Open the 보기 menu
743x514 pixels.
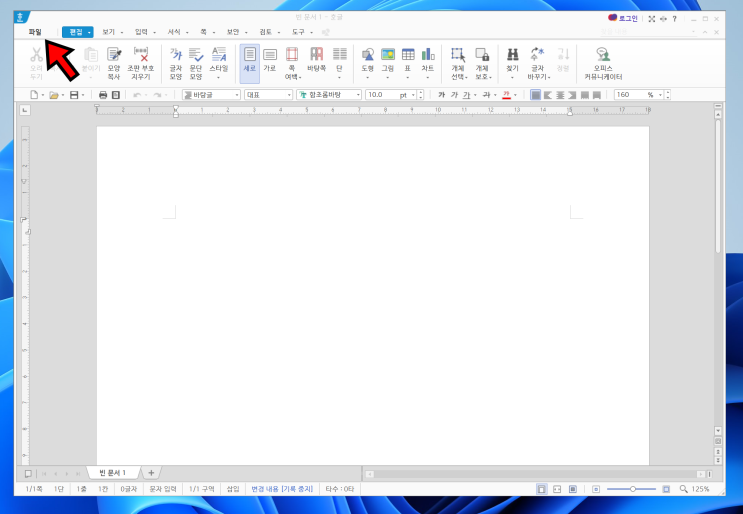[x=109, y=32]
